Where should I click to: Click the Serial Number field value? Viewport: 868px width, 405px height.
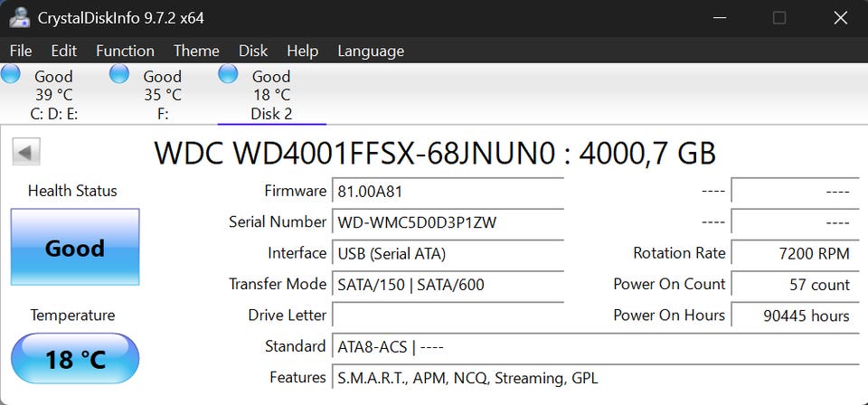[448, 222]
